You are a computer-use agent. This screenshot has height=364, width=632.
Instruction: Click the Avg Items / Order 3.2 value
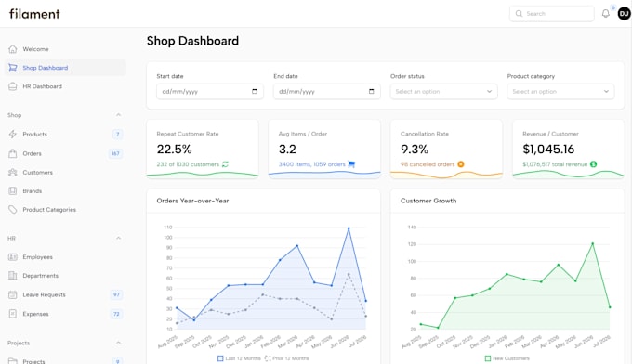[287, 149]
